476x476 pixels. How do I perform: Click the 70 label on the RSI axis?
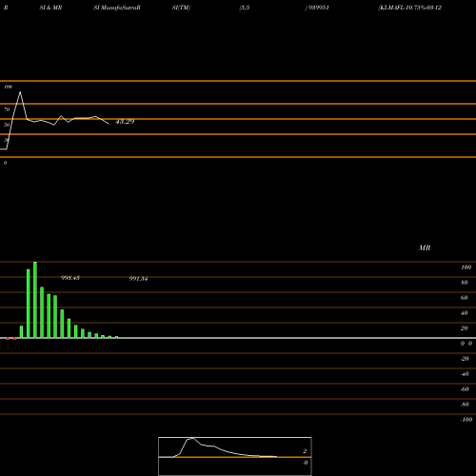coord(7,109)
